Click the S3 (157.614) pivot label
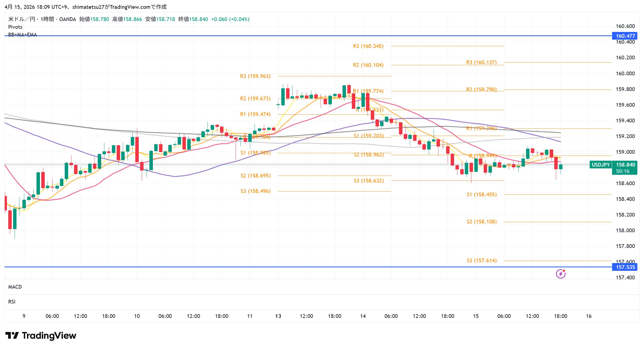Image resolution: width=644 pixels, height=349 pixels. [481, 260]
